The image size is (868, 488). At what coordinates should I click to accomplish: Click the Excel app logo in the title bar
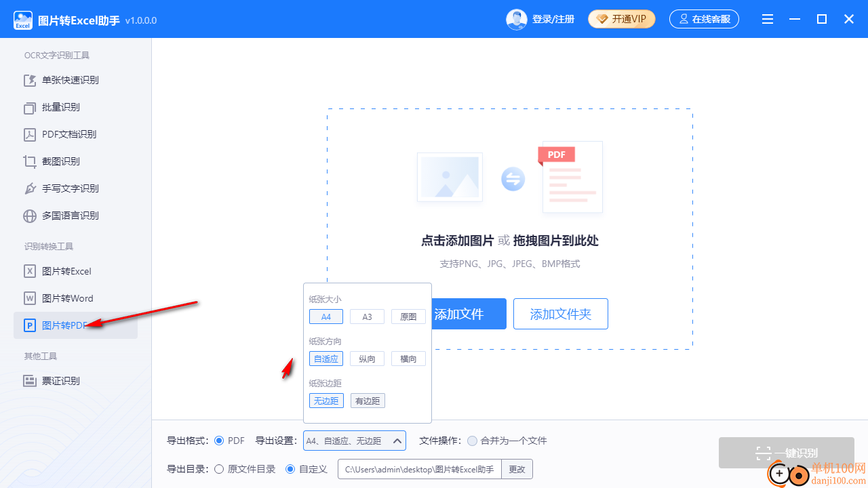(x=23, y=20)
